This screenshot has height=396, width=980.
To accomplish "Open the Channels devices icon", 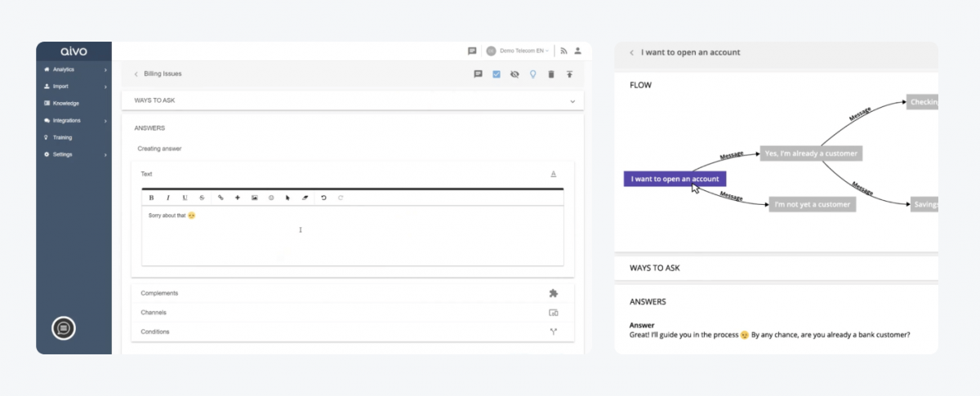I will 553,313.
